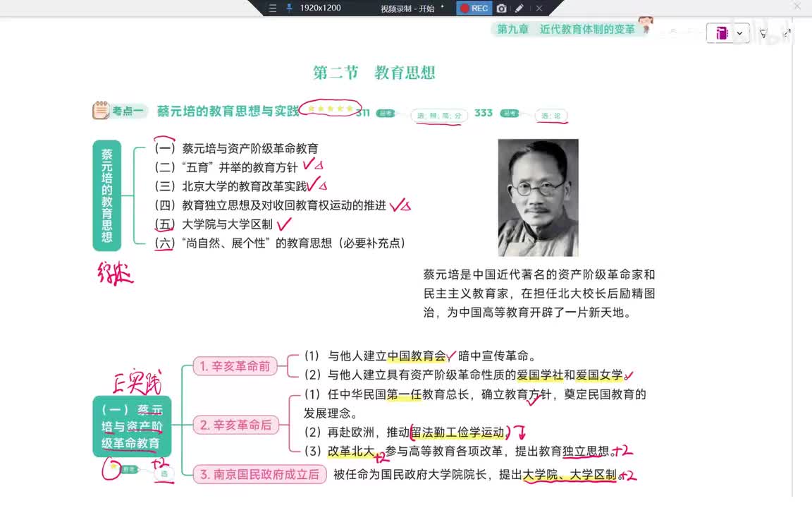Click the portrait photo of 蔡元培

[538, 198]
